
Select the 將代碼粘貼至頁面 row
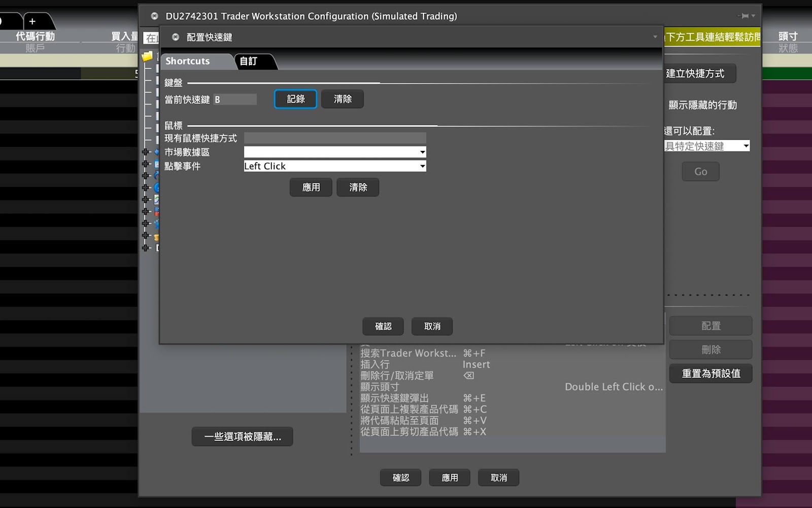pos(512,420)
